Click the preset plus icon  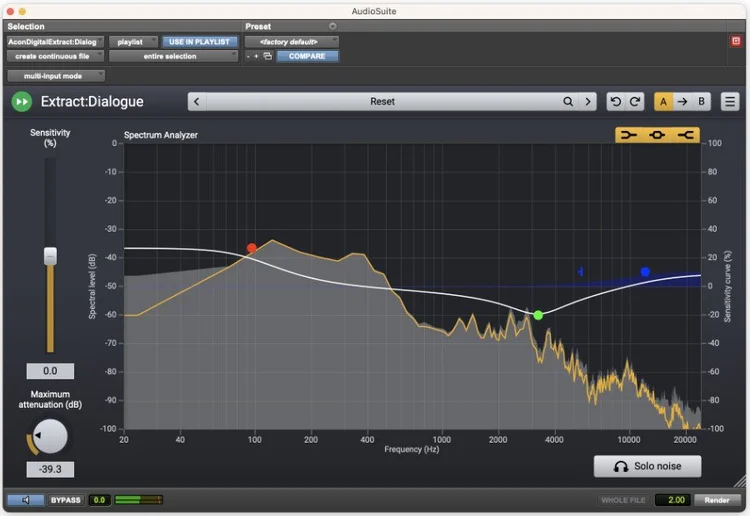click(x=256, y=56)
